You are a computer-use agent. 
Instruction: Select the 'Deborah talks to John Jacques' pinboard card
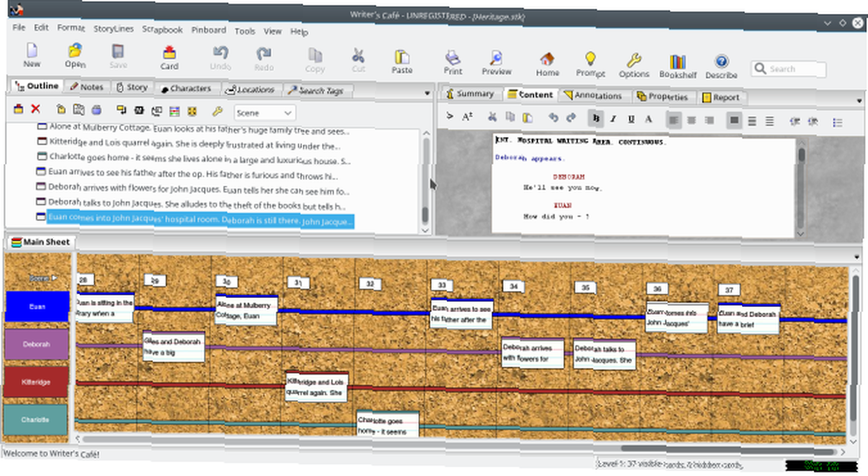pos(604,354)
